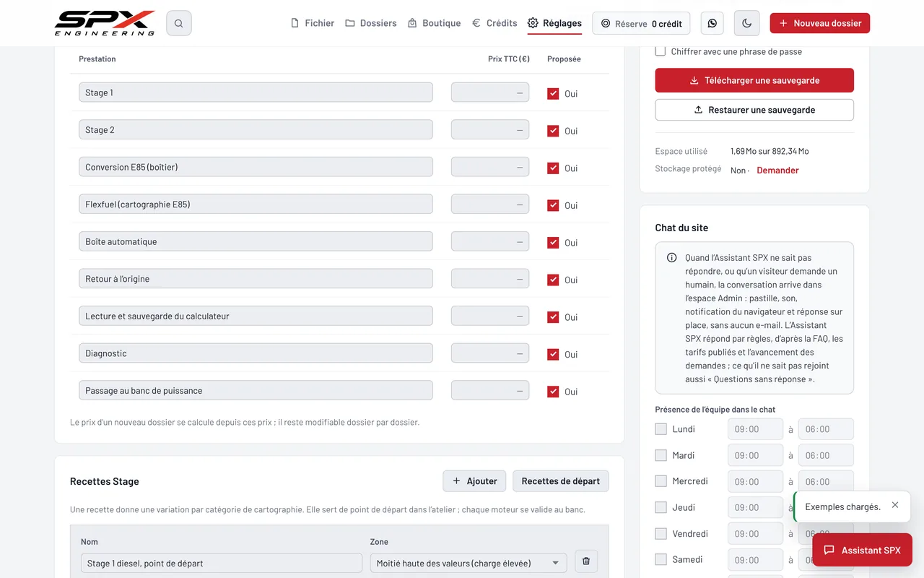Enable Chiffrer avec une phrase de passe
924x578 pixels.
661,51
